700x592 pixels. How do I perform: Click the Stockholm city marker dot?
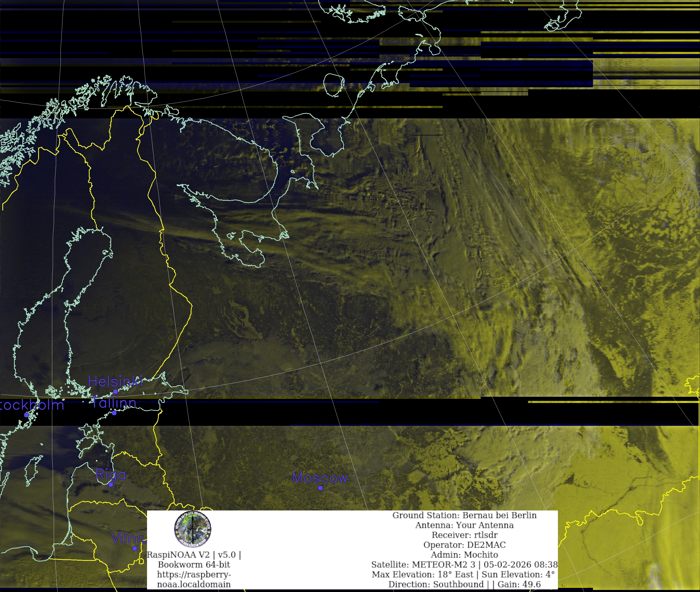pos(26,415)
